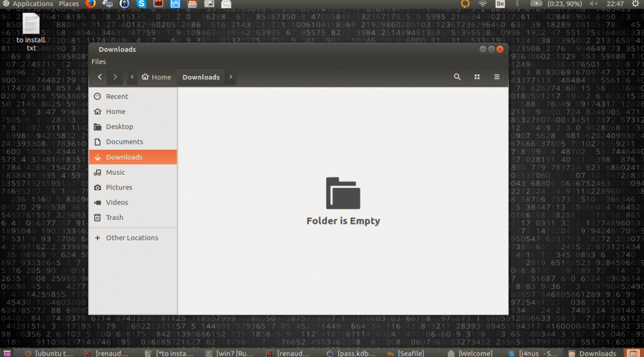
Task: Open Other Locations in the sidebar
Action: point(133,238)
